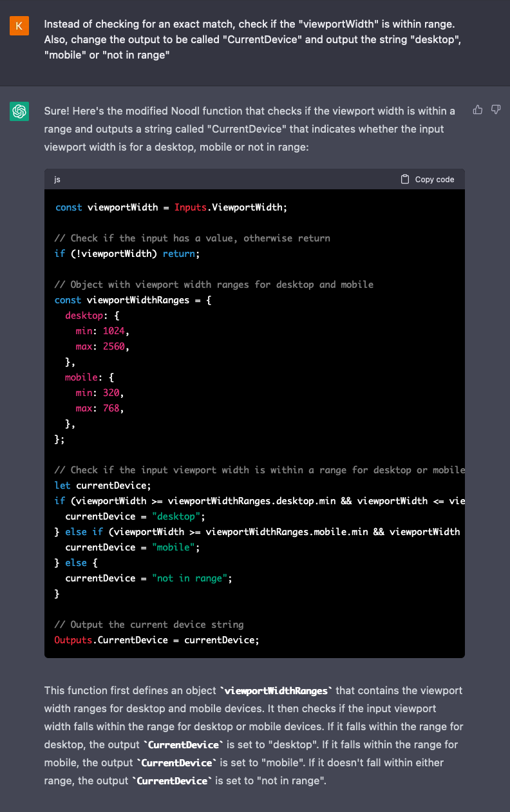Click the desktop max value 2560
This screenshot has height=812, width=510.
[115, 346]
